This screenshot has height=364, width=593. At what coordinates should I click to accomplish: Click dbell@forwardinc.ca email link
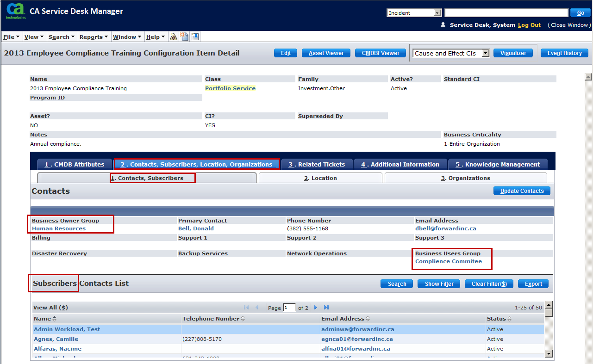click(446, 228)
